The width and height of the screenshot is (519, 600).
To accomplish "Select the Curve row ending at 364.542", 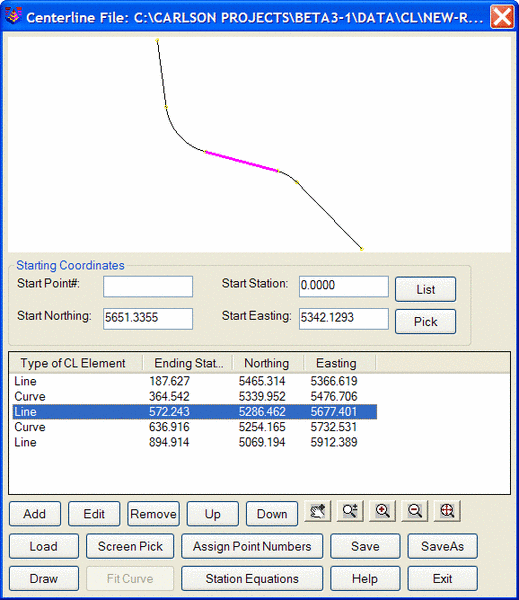I will point(194,396).
